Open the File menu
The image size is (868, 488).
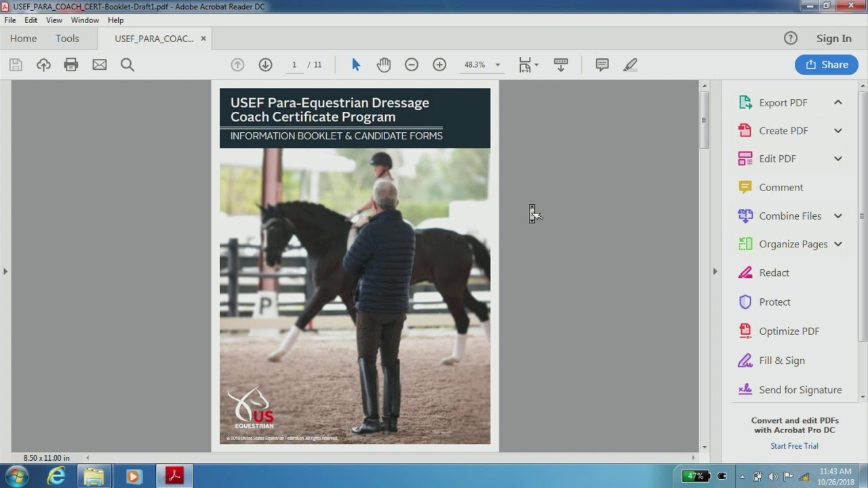coord(10,20)
